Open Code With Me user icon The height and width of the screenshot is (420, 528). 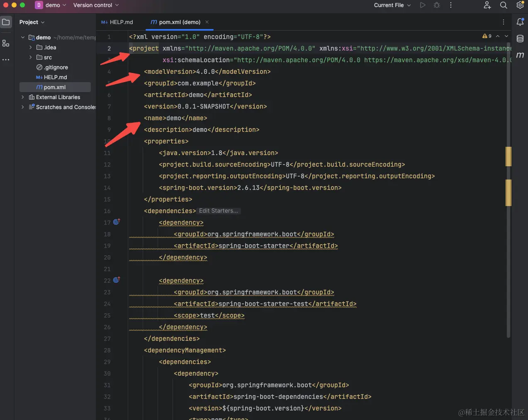click(487, 5)
